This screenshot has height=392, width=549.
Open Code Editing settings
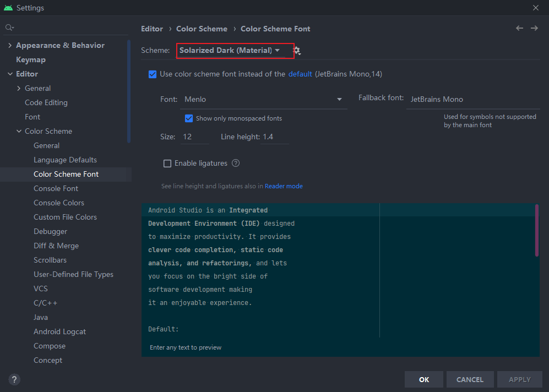(x=46, y=102)
